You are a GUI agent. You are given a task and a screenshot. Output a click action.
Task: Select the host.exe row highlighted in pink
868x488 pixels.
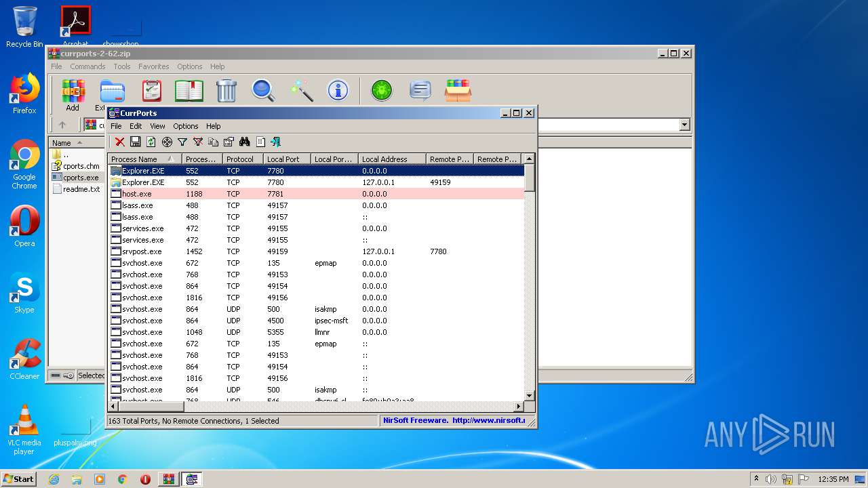pyautogui.click(x=317, y=194)
